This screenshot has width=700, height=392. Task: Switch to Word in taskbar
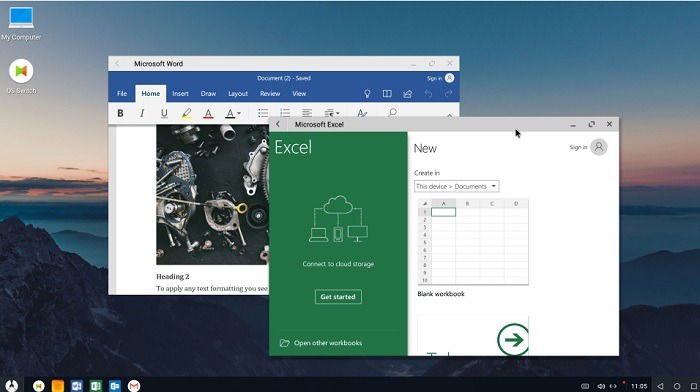[77, 386]
